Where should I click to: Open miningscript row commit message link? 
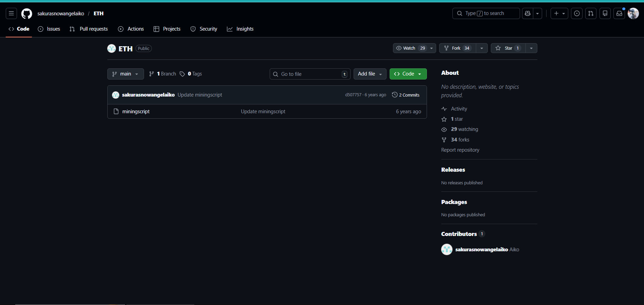(263, 112)
